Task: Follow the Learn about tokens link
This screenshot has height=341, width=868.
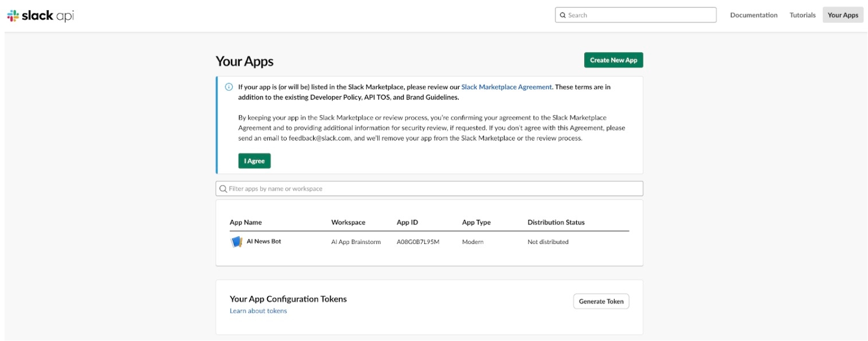Action: [258, 311]
